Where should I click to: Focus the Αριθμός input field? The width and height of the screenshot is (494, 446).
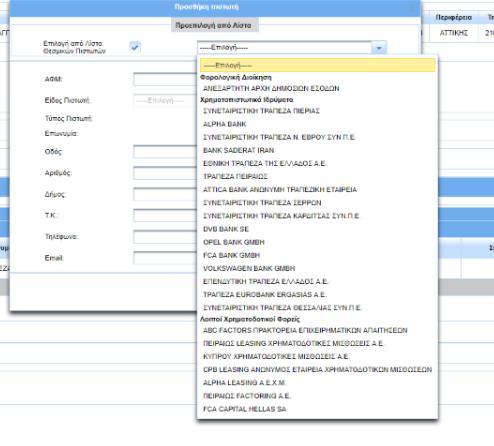[165, 173]
